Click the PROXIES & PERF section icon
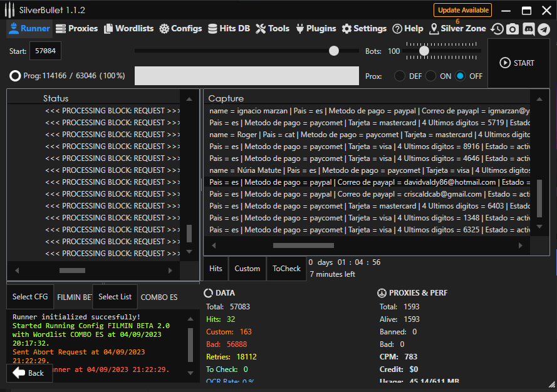 [x=382, y=293]
